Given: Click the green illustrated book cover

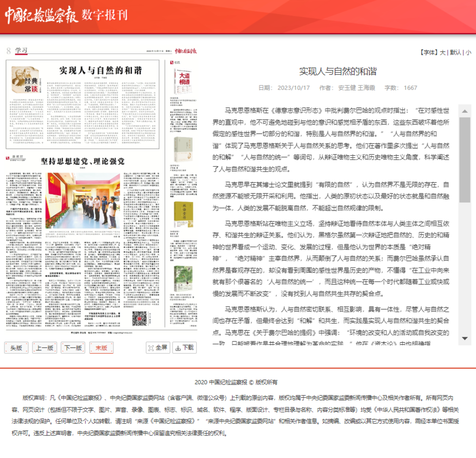Looking at the screenshot, I should 183,279.
